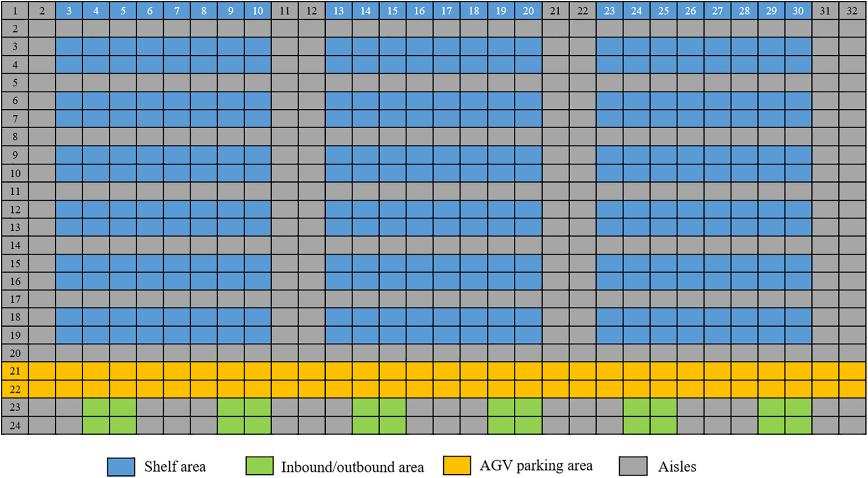Click row header 24 at the bottom left
The image size is (868, 478).
[x=15, y=425]
